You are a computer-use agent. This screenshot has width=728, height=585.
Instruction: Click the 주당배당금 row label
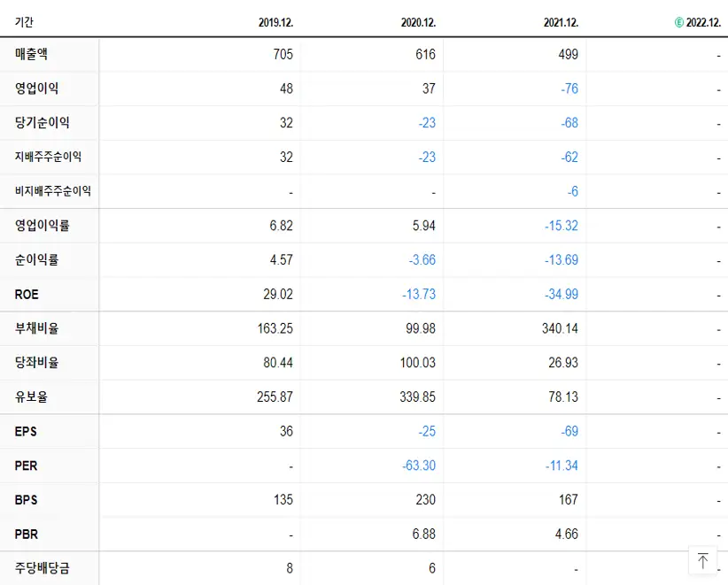pos(43,568)
